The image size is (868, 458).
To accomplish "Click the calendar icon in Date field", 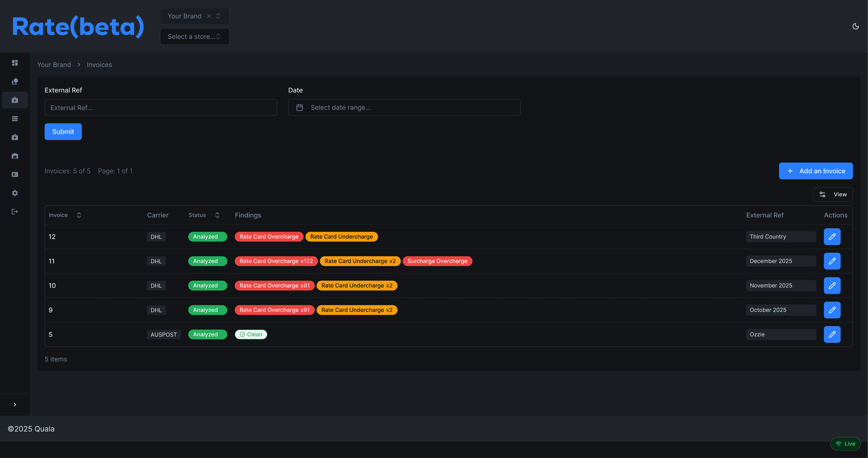I will [x=300, y=108].
